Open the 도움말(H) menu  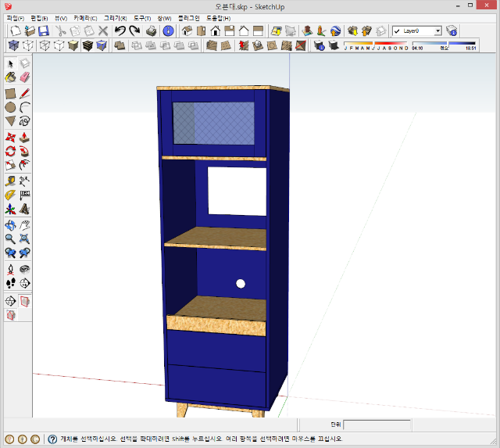pos(218,18)
